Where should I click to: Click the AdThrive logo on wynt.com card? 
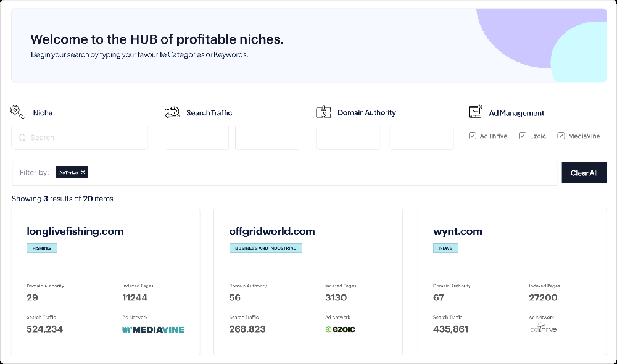(542, 328)
